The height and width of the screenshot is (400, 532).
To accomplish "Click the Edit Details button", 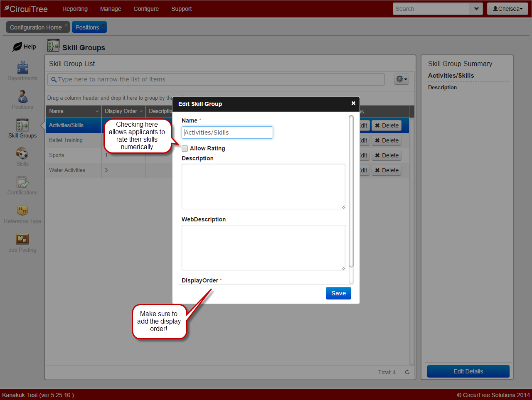I will click(468, 371).
